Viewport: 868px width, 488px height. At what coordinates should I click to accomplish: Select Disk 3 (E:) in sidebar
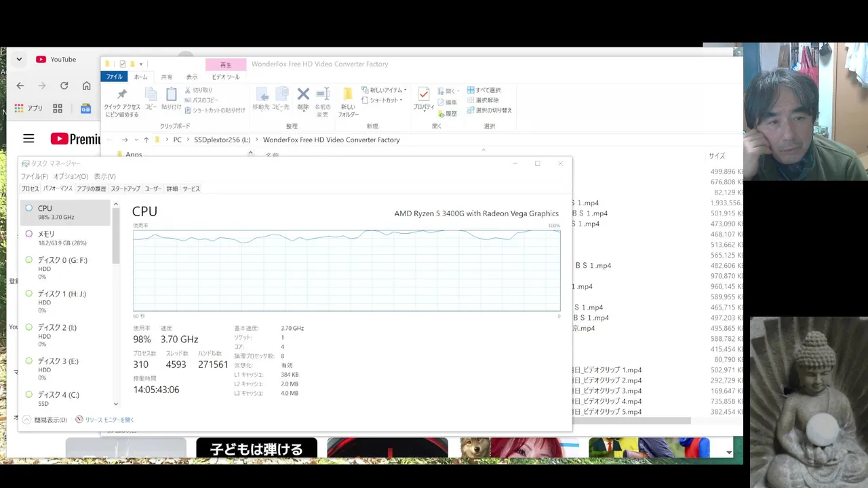coord(66,369)
